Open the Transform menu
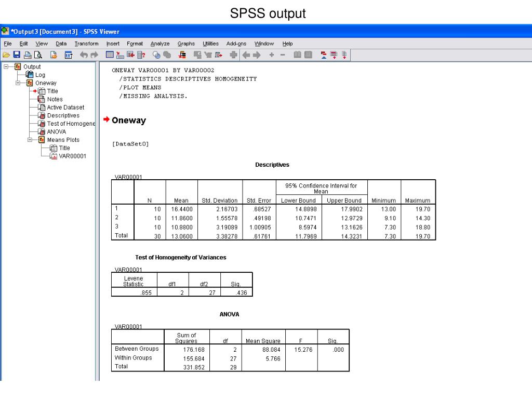The width and height of the screenshot is (532, 399). [x=87, y=44]
